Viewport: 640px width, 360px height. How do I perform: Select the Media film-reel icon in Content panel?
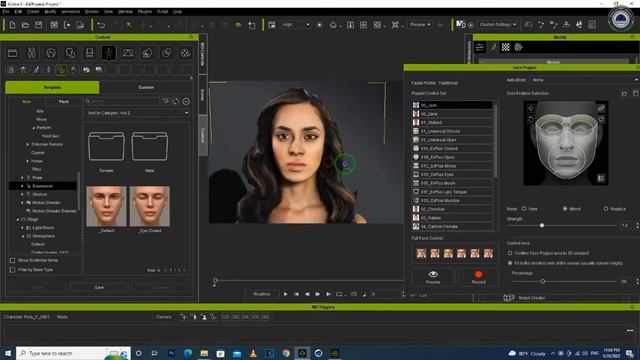pyautogui.click(x=185, y=53)
